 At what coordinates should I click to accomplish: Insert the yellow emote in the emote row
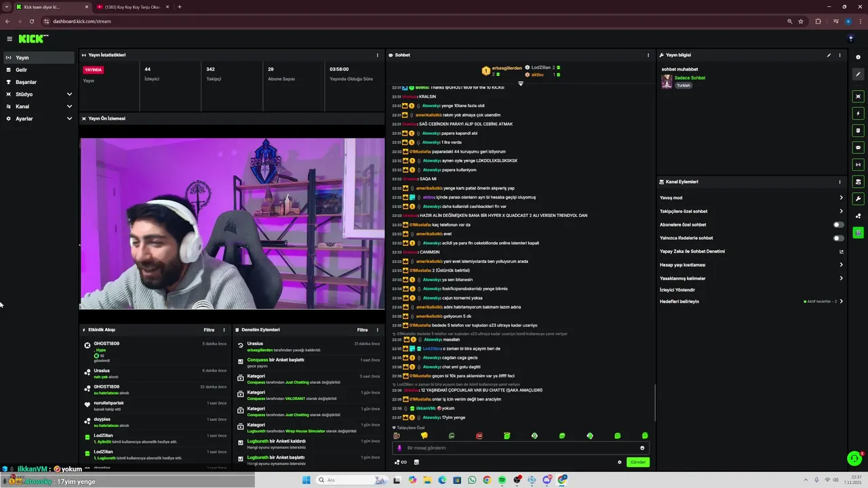point(425,436)
